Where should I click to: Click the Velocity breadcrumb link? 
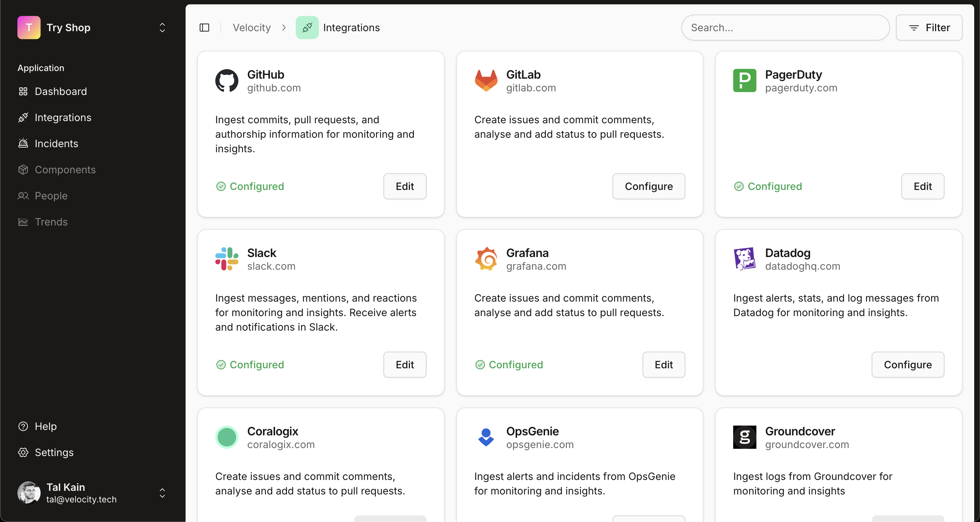252,28
